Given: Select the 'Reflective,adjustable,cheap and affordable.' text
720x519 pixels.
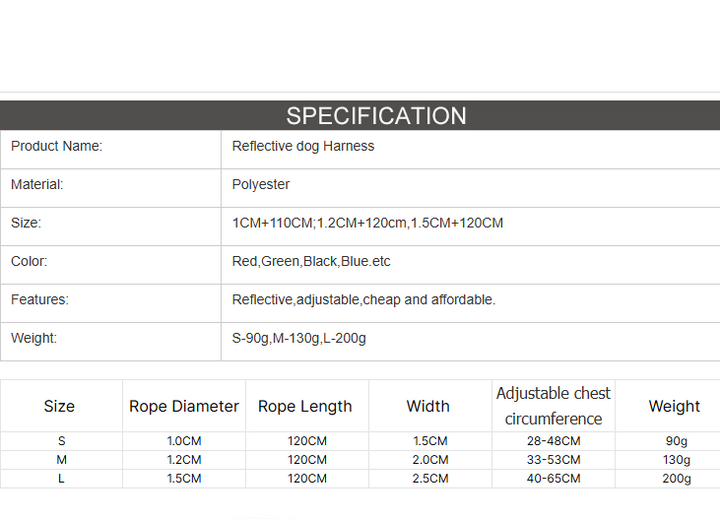Looking at the screenshot, I should point(364,300).
